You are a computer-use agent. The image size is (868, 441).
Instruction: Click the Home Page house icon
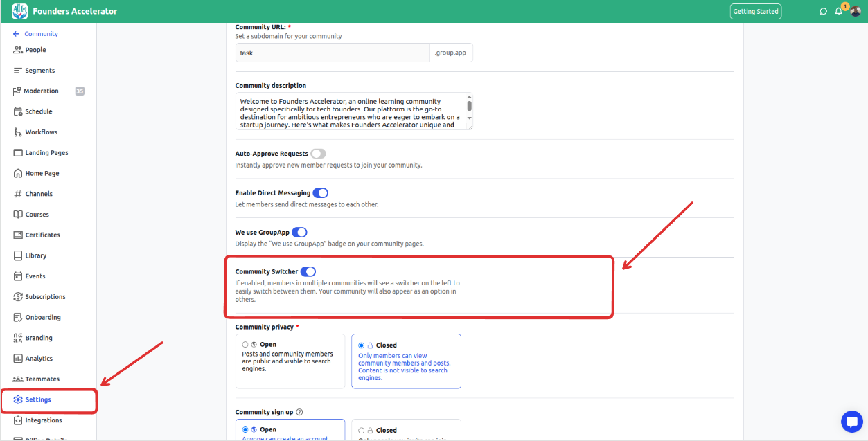click(18, 173)
